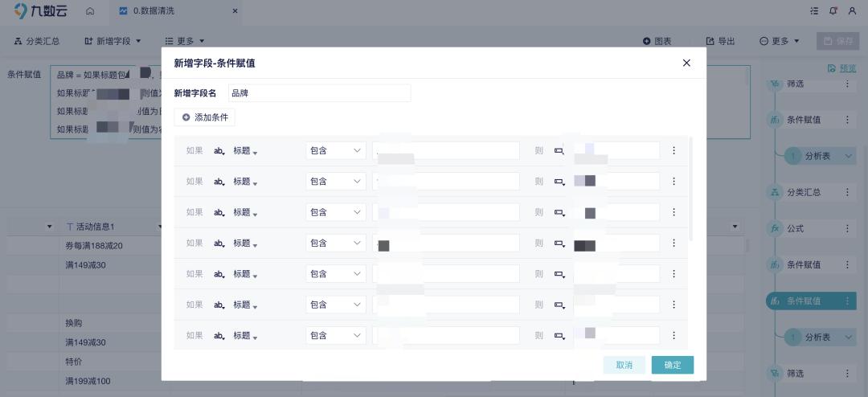Image resolution: width=868 pixels, height=397 pixels.
Task: Click the value type icon in the last visible condition row
Action: (x=559, y=336)
